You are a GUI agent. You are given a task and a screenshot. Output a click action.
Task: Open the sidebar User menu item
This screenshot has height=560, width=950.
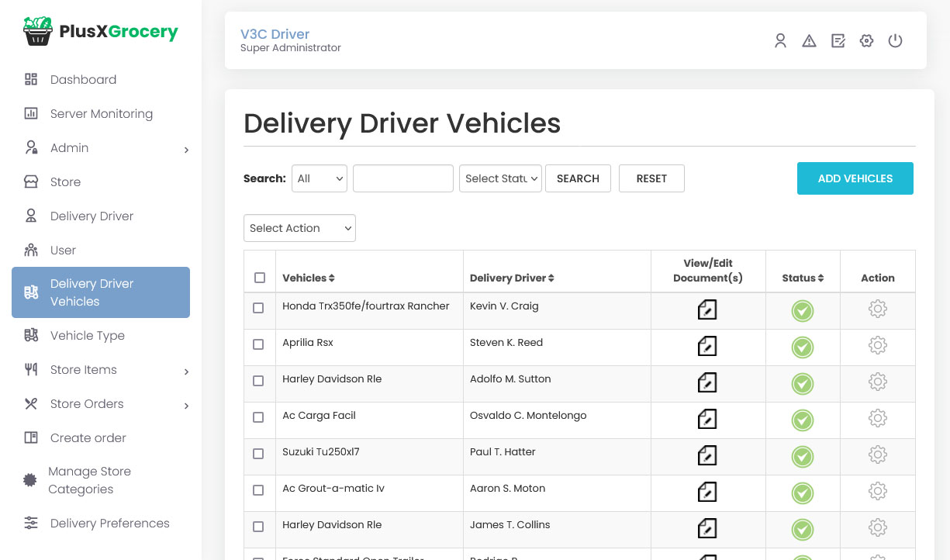(x=63, y=250)
